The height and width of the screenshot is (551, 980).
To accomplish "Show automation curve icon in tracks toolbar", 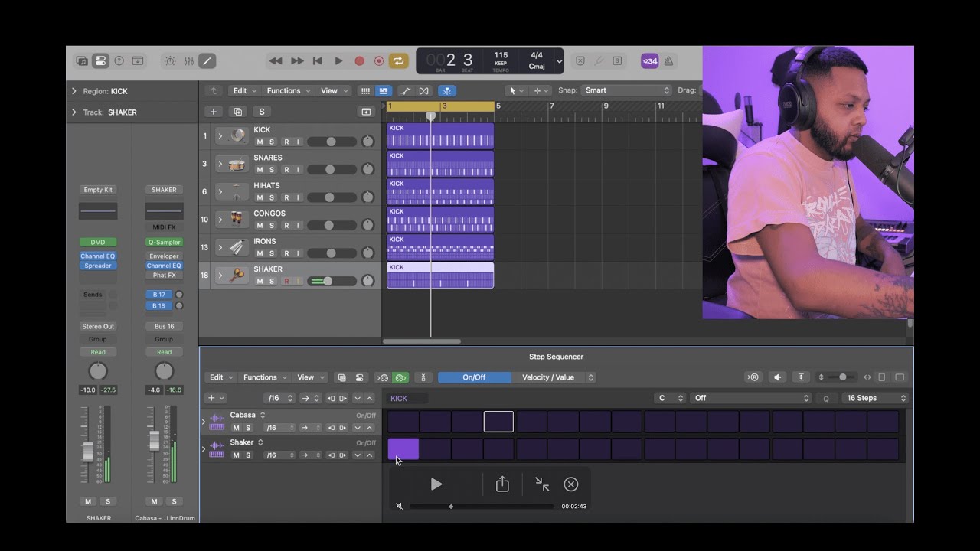I will point(406,91).
